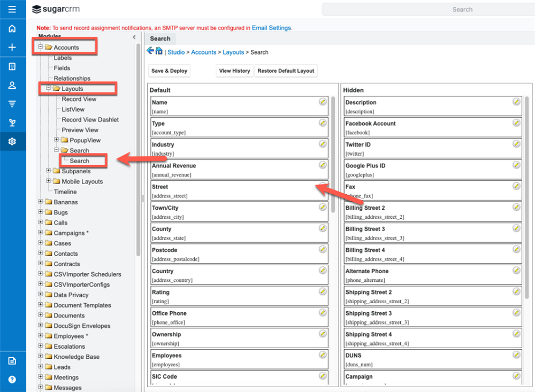Expand the Contacts module folder
Viewport: 535px width, 392px height.
tap(41, 254)
